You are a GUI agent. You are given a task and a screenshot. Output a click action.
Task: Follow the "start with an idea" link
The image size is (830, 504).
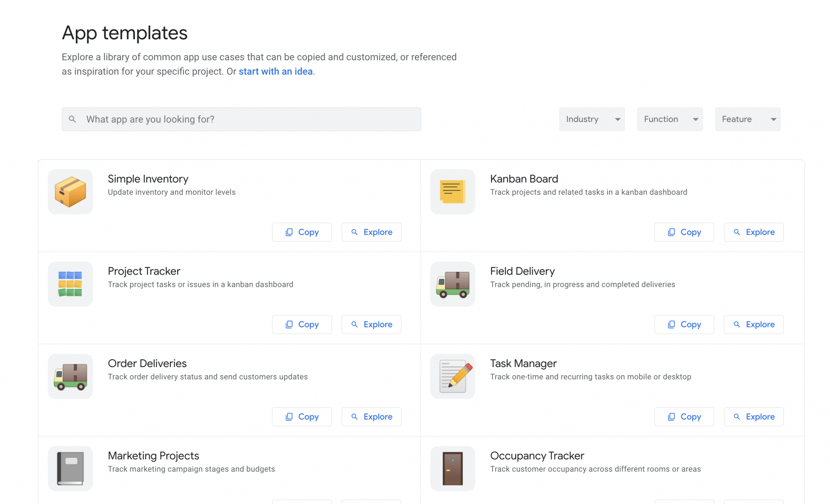click(x=276, y=71)
